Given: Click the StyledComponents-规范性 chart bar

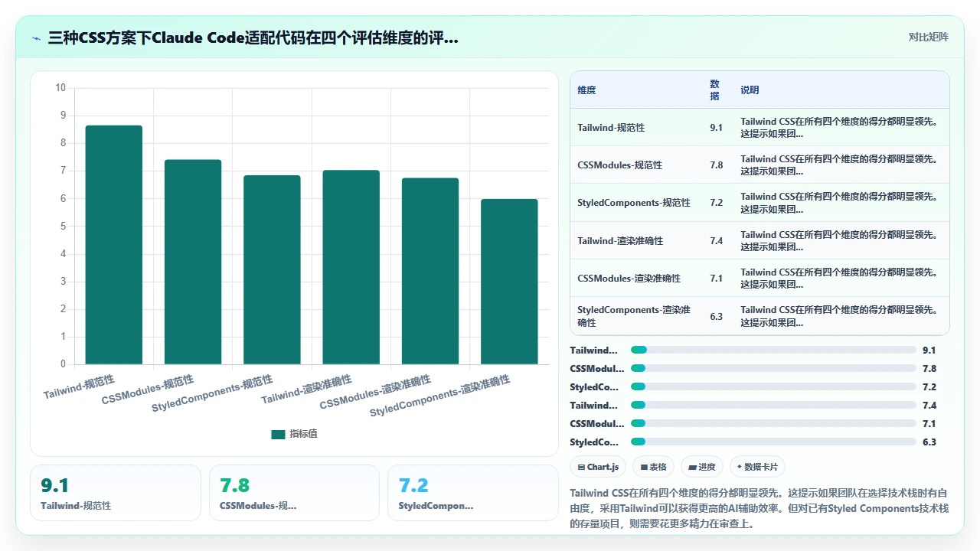Looking at the screenshot, I should (x=272, y=270).
